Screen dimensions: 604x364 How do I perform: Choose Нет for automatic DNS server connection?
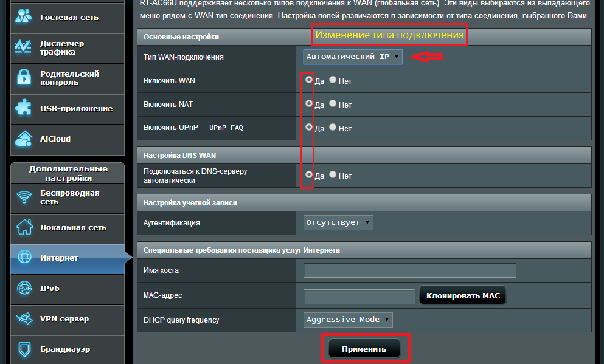pos(333,174)
